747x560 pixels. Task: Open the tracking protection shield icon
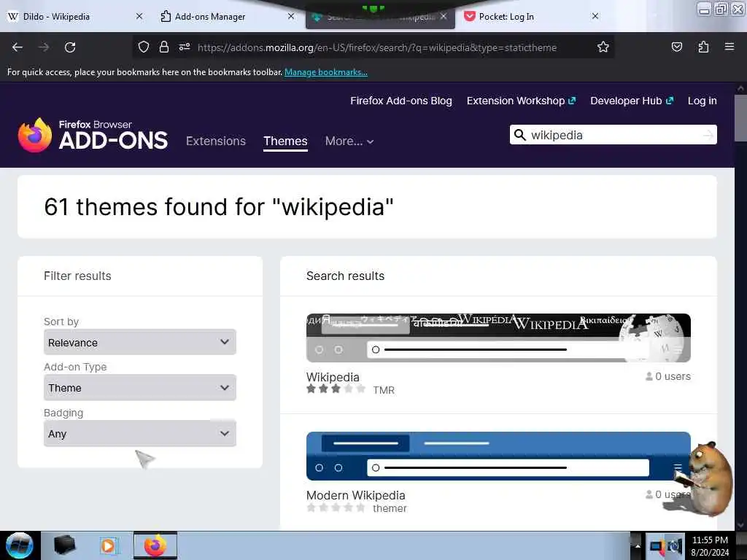(144, 47)
